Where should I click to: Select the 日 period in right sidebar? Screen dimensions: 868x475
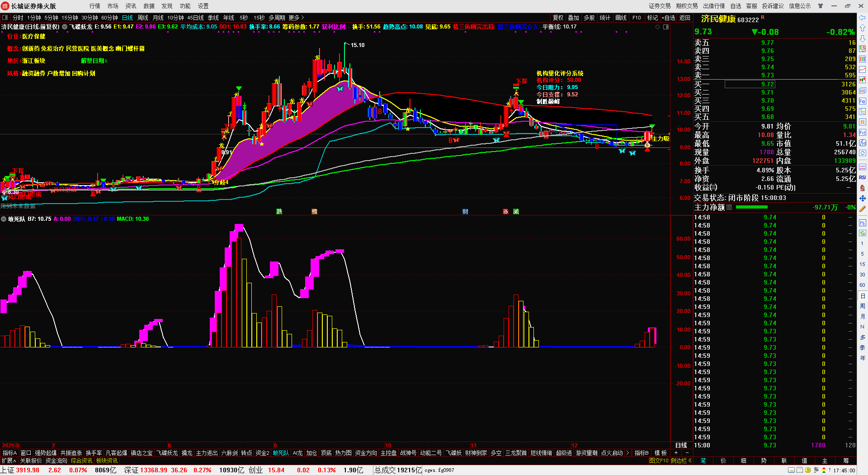coord(863,296)
